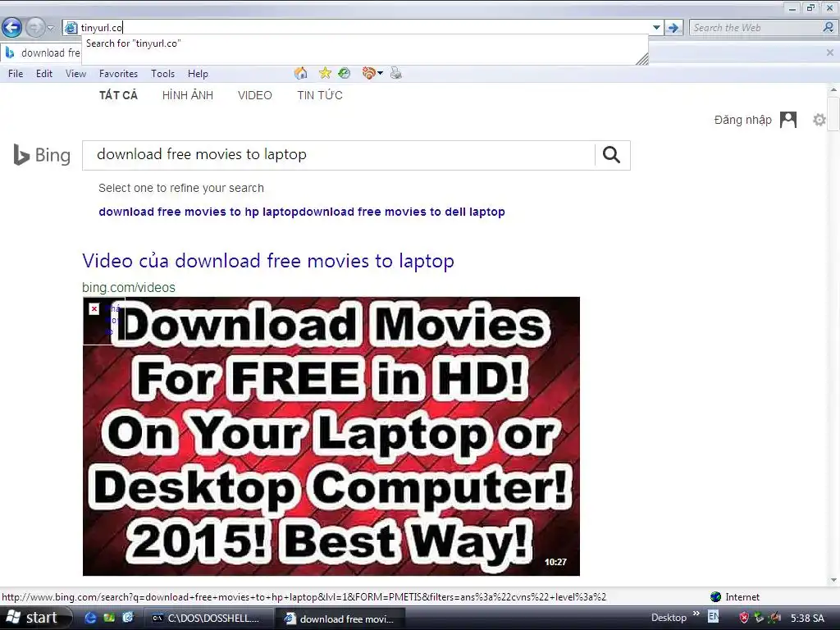Click the Desktop toolbar label on taskbar
Viewport: 840px width, 630px height.
669,618
